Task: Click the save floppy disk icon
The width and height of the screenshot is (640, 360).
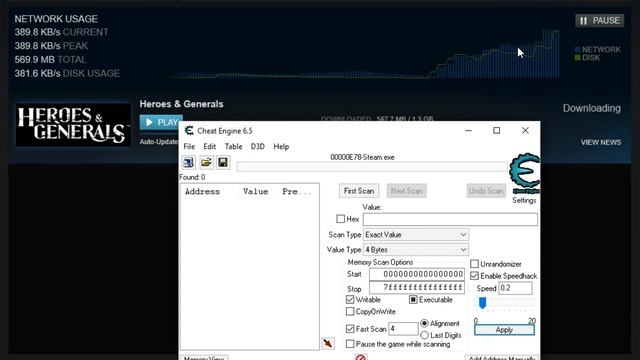Action: point(223,162)
